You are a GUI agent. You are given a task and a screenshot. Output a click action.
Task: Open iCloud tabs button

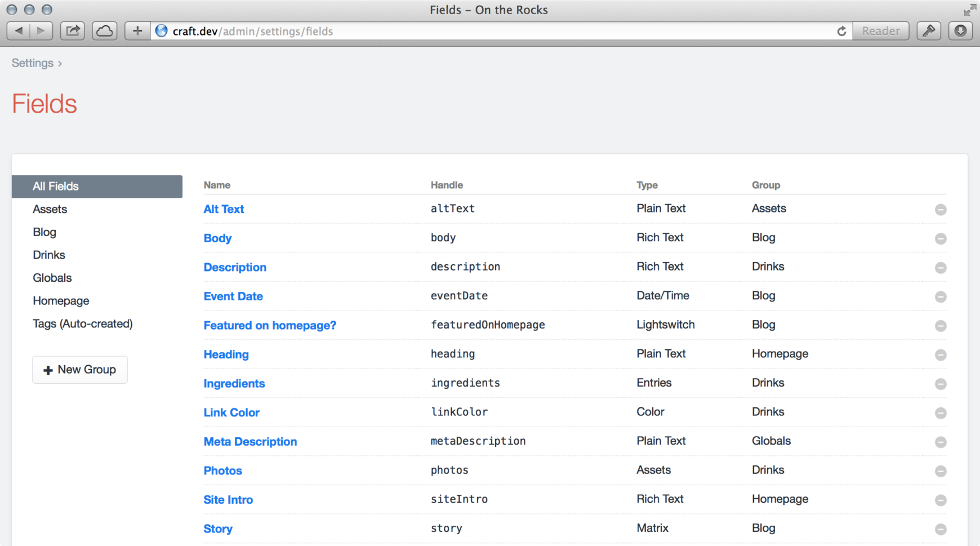coord(105,31)
